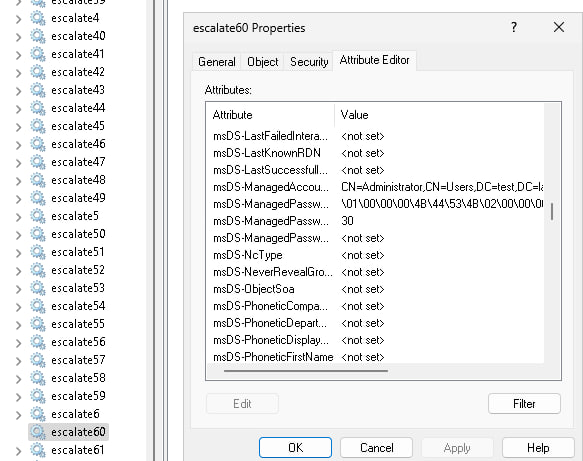Expand the escalate40 tree node
Viewport: 583px width, 461px height.
(18, 36)
